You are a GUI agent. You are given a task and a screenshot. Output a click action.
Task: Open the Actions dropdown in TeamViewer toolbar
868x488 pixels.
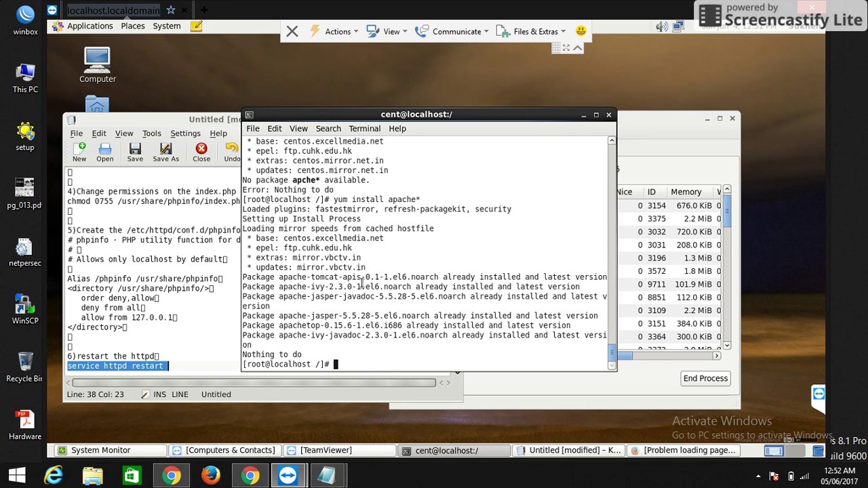pyautogui.click(x=334, y=31)
